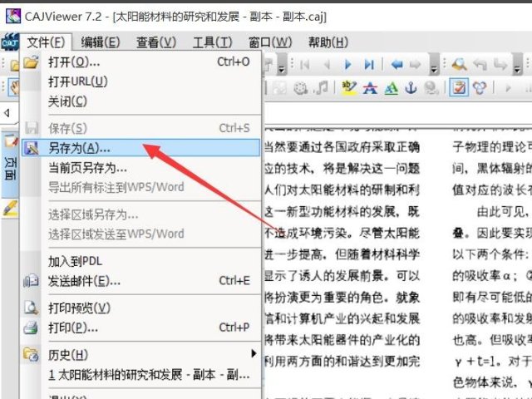
Task: Click the save-as icon beside 另存为(A)
Action: coord(32,148)
